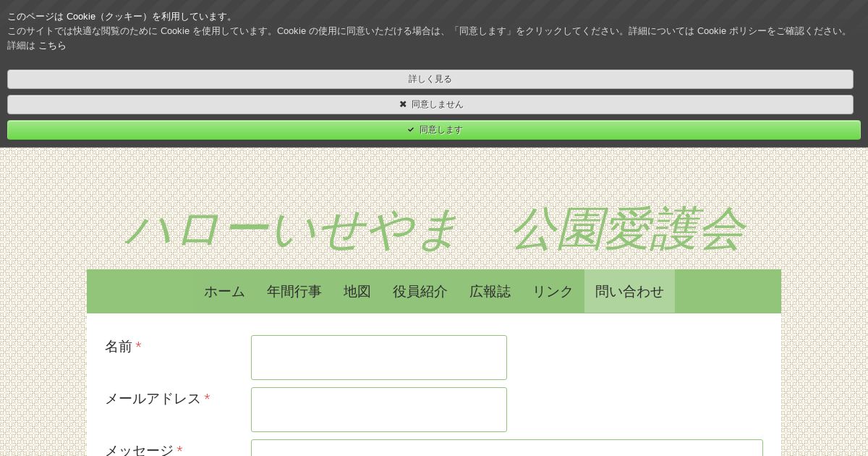Decline cookies with 同意しません button
Screen dimensions: 868x456
click(430, 104)
